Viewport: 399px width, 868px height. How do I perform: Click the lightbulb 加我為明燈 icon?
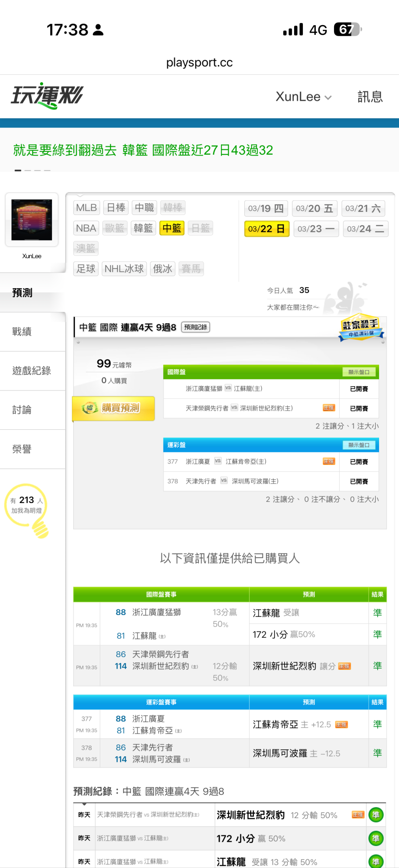40,529
